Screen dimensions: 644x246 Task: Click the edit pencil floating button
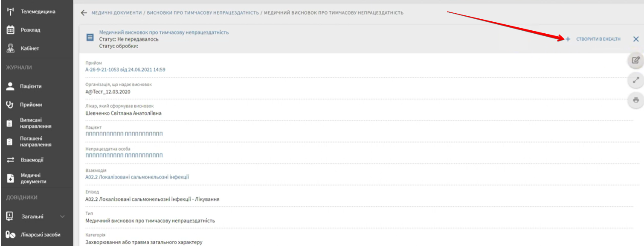pyautogui.click(x=635, y=60)
